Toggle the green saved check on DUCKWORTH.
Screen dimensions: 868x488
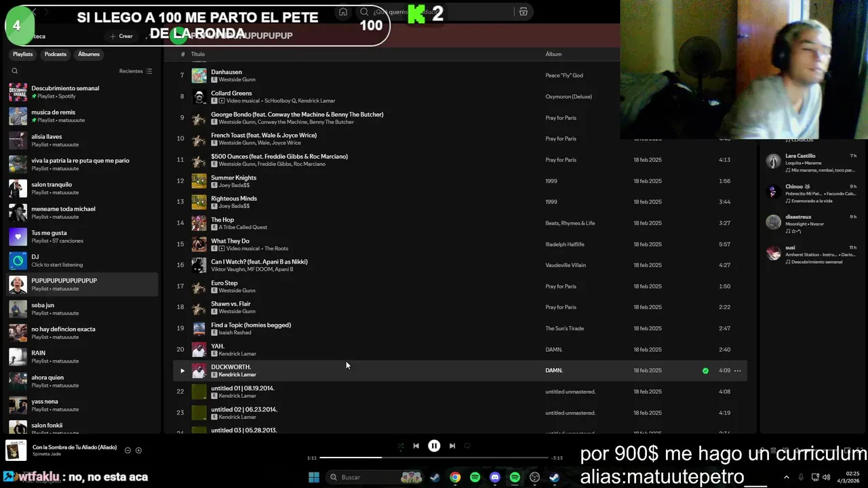pyautogui.click(x=705, y=371)
